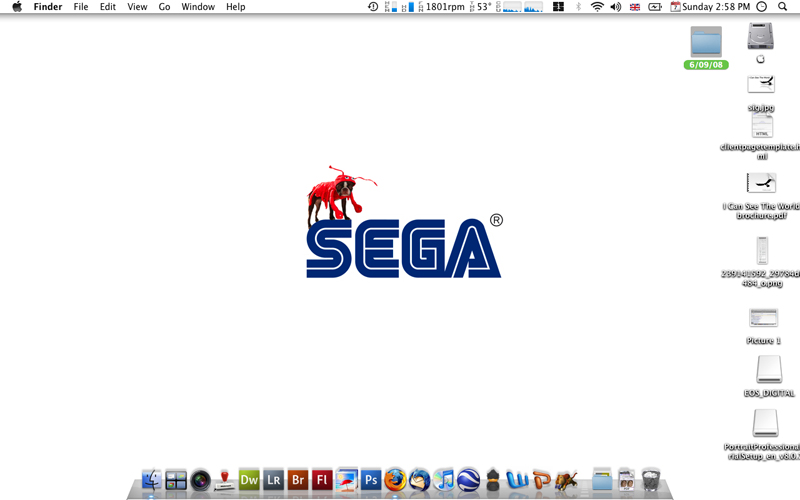Click the Time Machine menu bar icon
The width and height of the screenshot is (800, 500).
[373, 7]
